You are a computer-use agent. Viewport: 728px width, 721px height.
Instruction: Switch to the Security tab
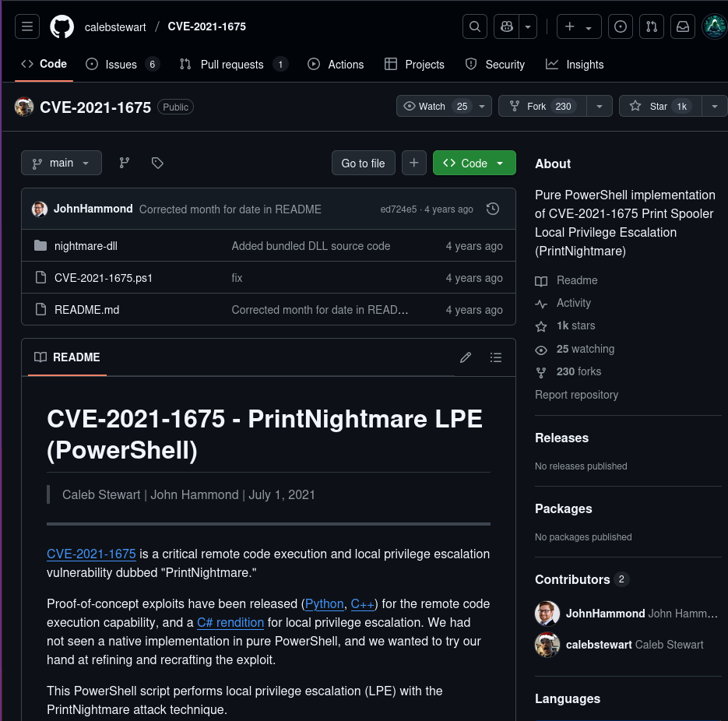495,64
